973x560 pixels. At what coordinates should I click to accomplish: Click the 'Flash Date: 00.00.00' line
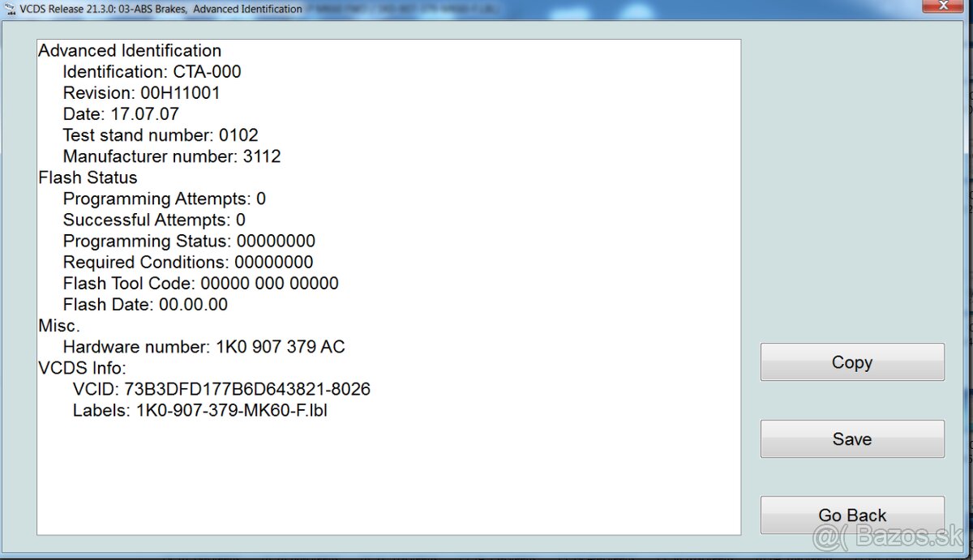point(145,304)
